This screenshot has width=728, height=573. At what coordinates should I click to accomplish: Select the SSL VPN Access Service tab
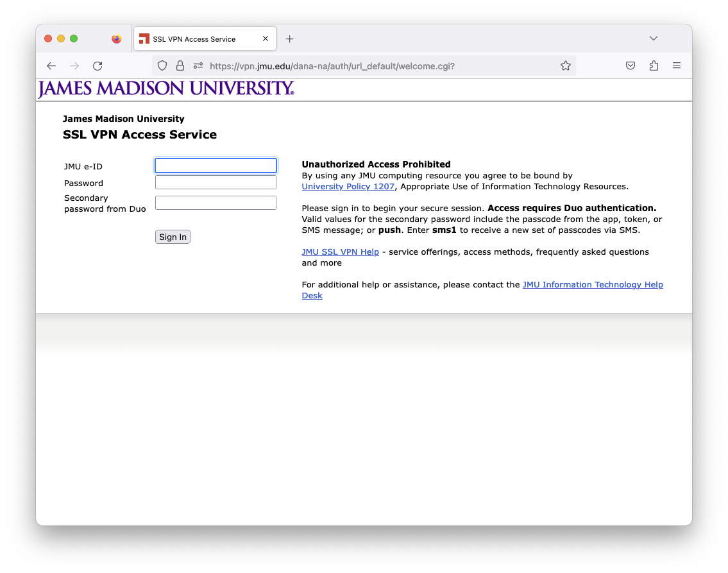point(205,38)
